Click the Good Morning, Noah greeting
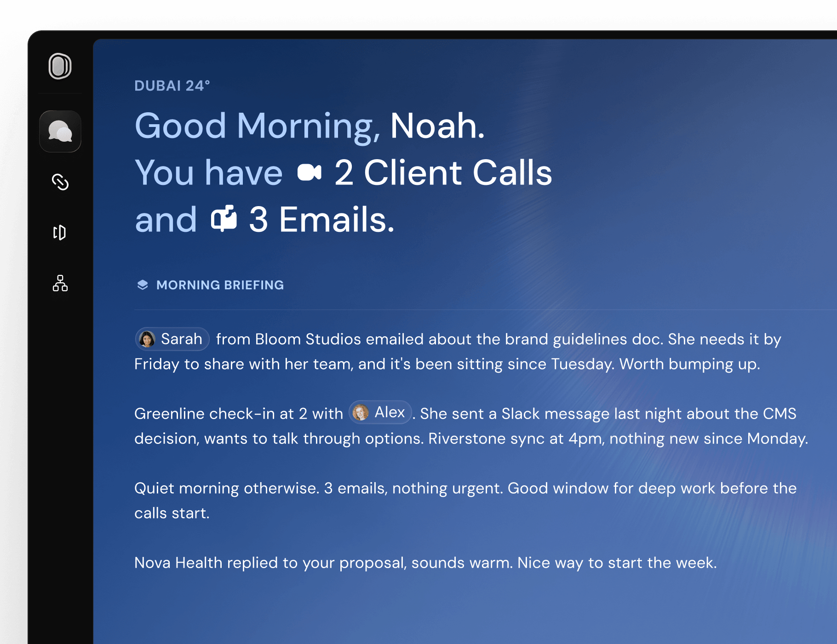Image resolution: width=837 pixels, height=644 pixels. click(x=310, y=126)
